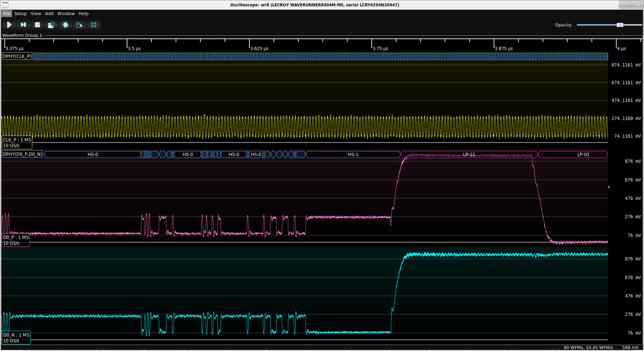Select the DPHY(D0_P,D0_N) decode label
The image size is (644, 351).
pyautogui.click(x=22, y=154)
